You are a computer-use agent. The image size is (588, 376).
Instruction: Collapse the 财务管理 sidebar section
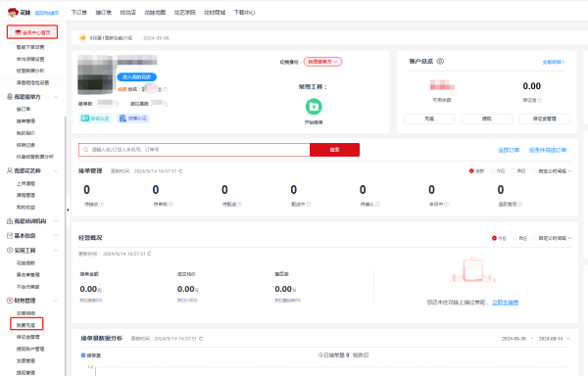point(56,301)
